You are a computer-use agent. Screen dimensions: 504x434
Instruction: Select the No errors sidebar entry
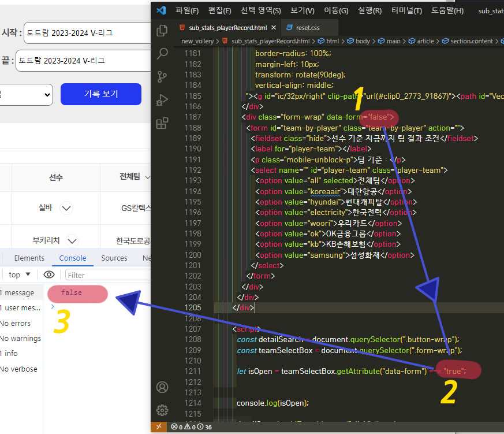tap(21, 323)
